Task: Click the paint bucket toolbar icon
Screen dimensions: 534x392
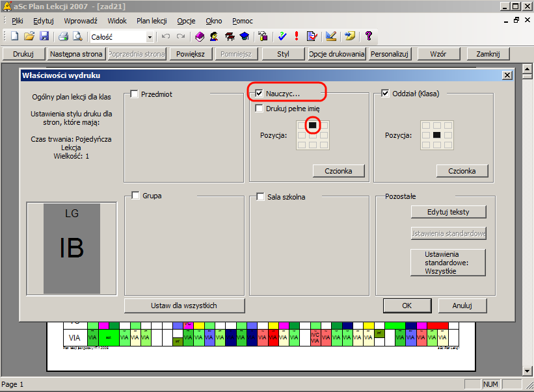Action: click(263, 36)
